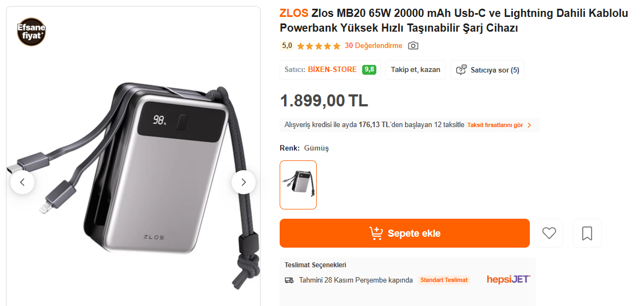Save product with the bookmark icon
The image size is (644, 306).
[587, 233]
